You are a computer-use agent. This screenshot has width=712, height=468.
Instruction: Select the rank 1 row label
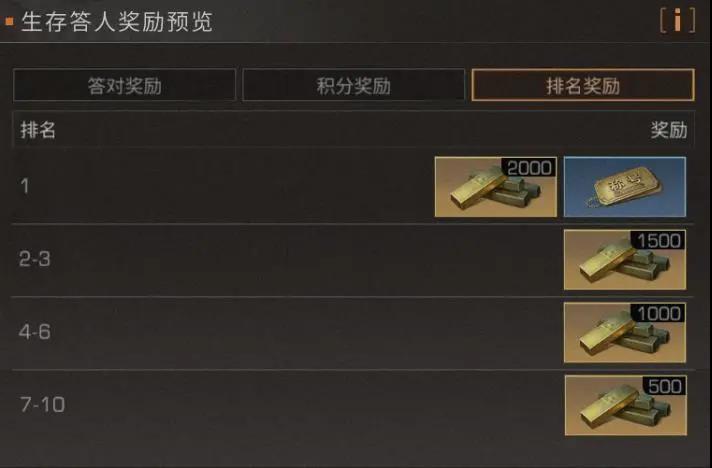(x=25, y=186)
